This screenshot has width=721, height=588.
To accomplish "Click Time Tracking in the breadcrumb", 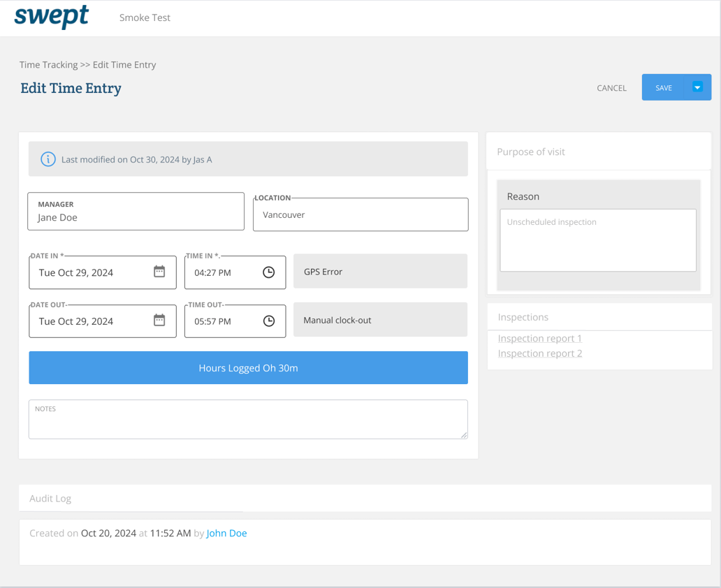I will coord(48,65).
